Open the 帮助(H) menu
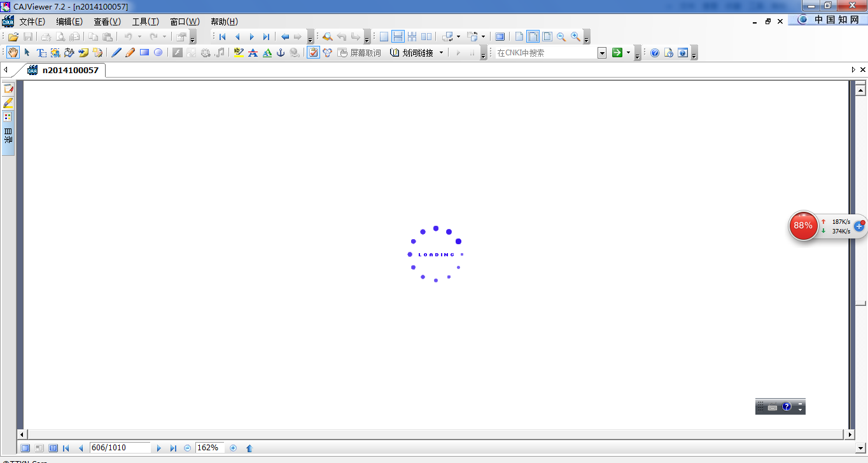Screen dimensions: 868x463 click(x=224, y=22)
